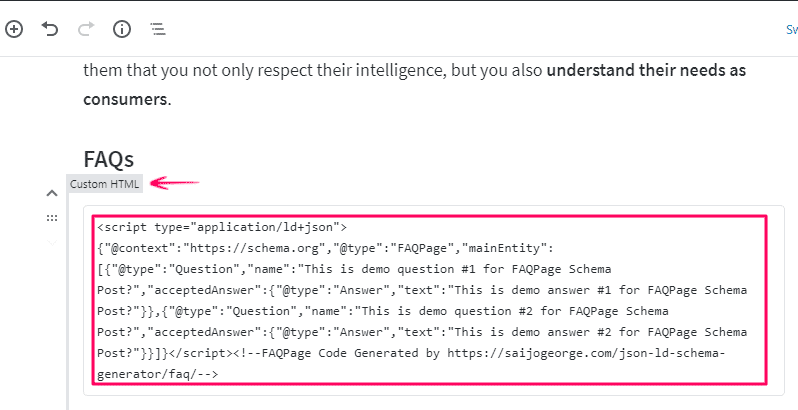Undo the last edit

tap(50, 29)
